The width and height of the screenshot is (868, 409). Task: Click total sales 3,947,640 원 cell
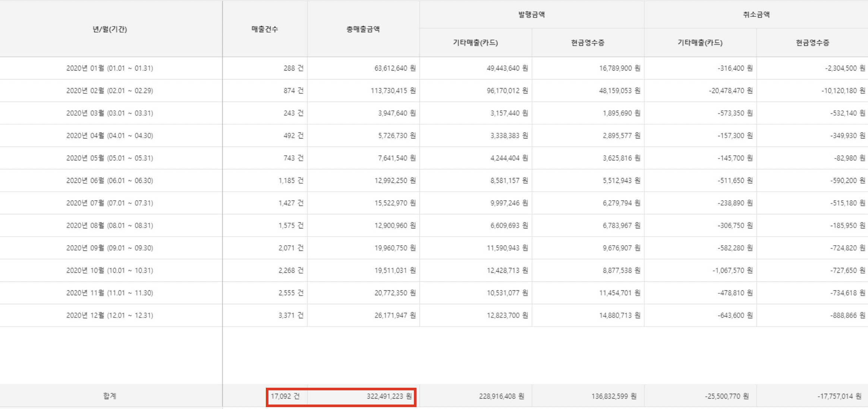tap(396, 113)
